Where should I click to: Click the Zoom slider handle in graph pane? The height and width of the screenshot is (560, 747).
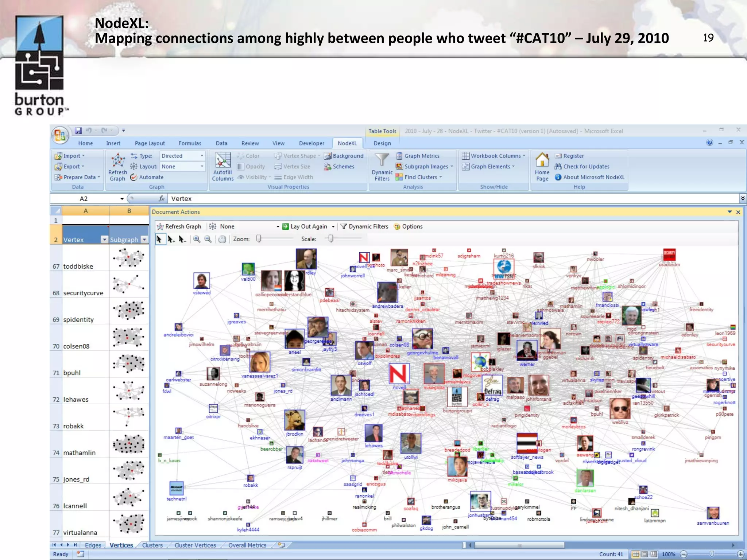click(x=259, y=238)
